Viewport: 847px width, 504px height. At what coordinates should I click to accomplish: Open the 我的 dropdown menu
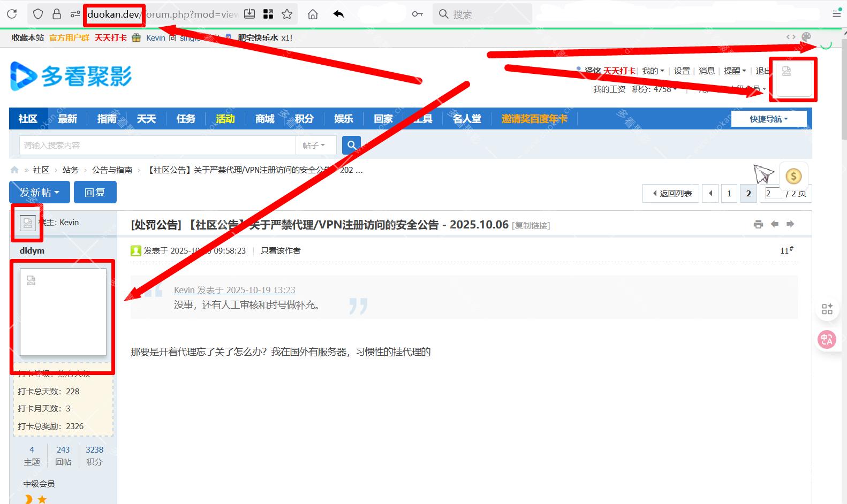(x=653, y=71)
